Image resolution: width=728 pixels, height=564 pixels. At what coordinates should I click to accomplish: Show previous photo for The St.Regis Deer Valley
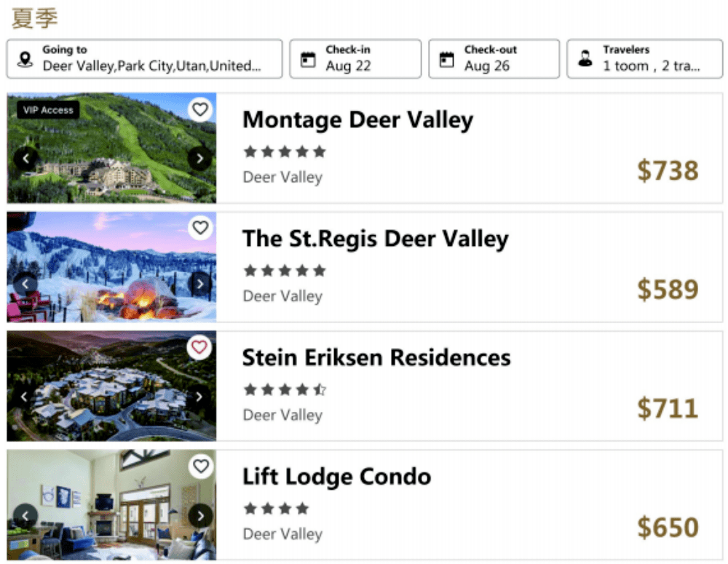pyautogui.click(x=25, y=284)
